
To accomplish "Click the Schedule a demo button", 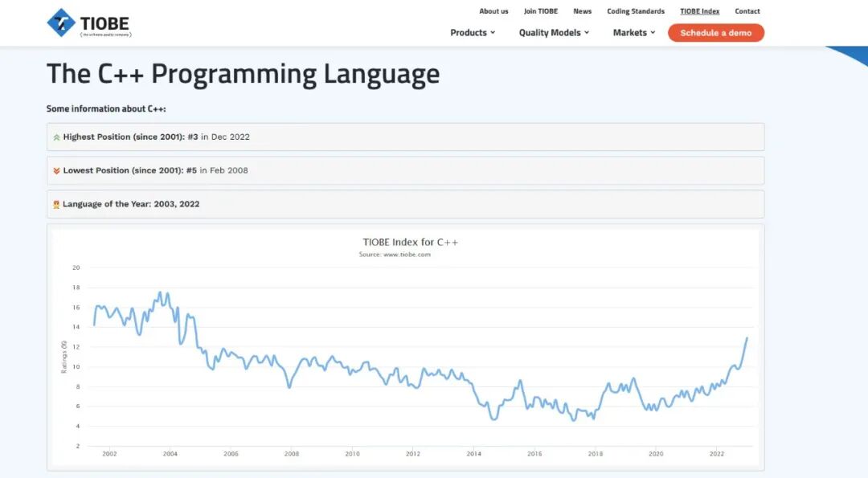I will (x=716, y=33).
